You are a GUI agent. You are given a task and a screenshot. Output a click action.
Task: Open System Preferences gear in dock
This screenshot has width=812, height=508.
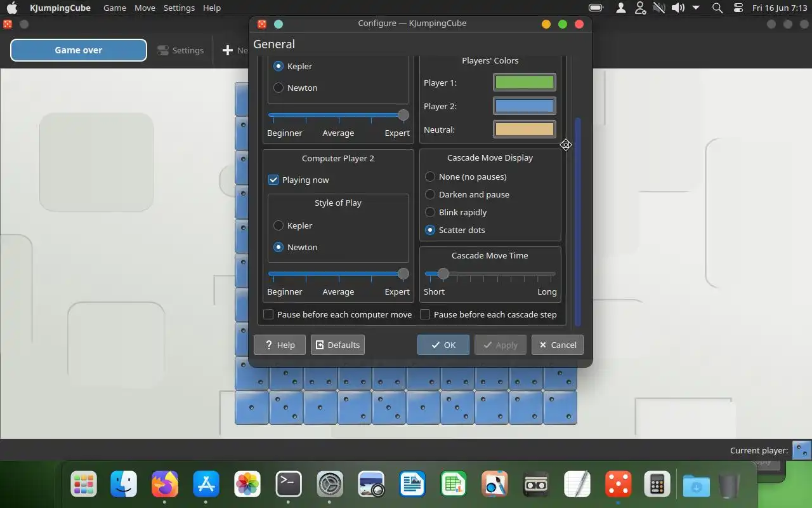[330, 485]
